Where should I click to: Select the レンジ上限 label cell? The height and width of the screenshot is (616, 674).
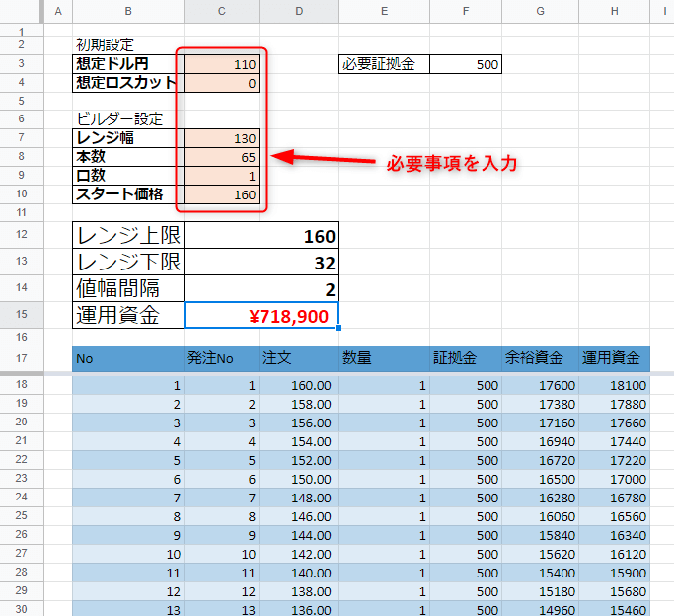click(x=128, y=235)
